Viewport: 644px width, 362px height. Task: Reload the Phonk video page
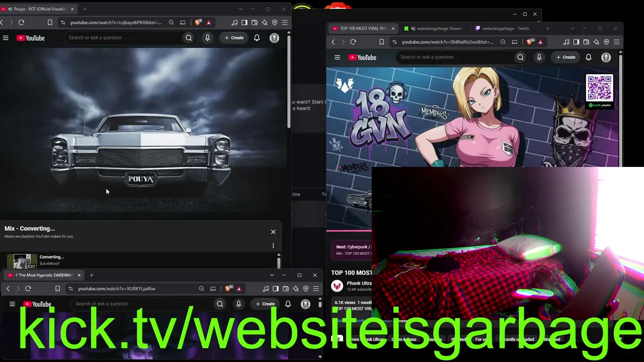point(353,42)
